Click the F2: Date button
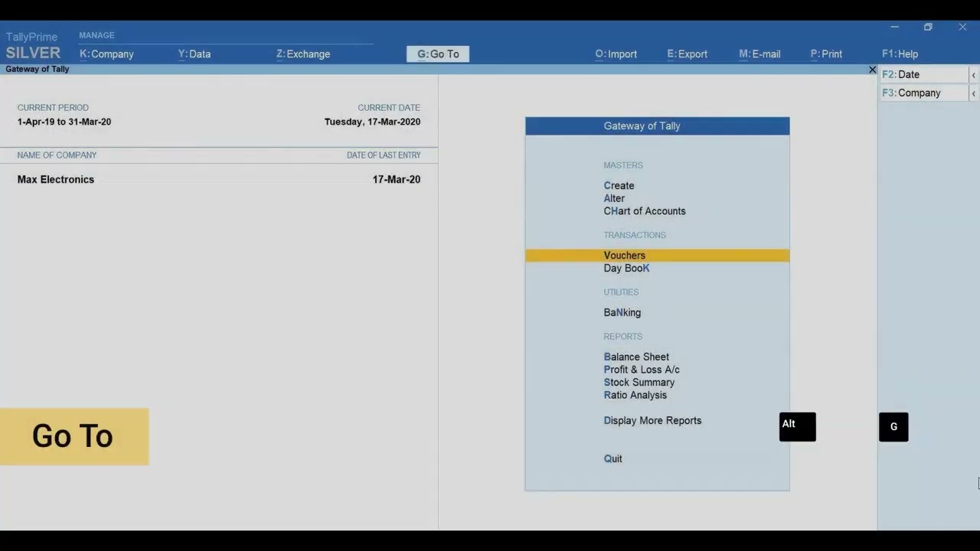Viewport: 980px width, 551px height. pyautogui.click(x=924, y=74)
